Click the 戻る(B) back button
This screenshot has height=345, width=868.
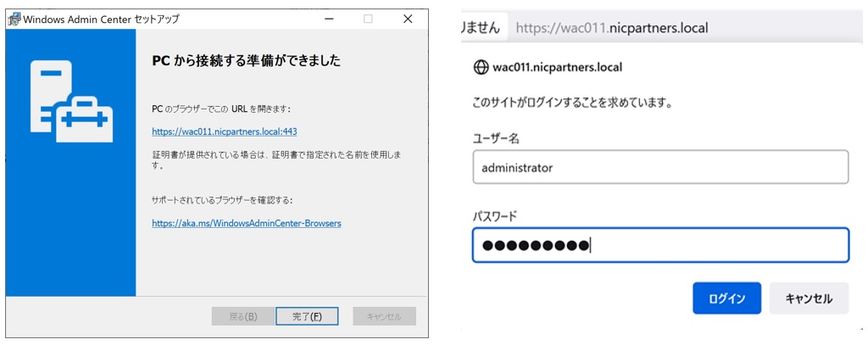point(242,316)
